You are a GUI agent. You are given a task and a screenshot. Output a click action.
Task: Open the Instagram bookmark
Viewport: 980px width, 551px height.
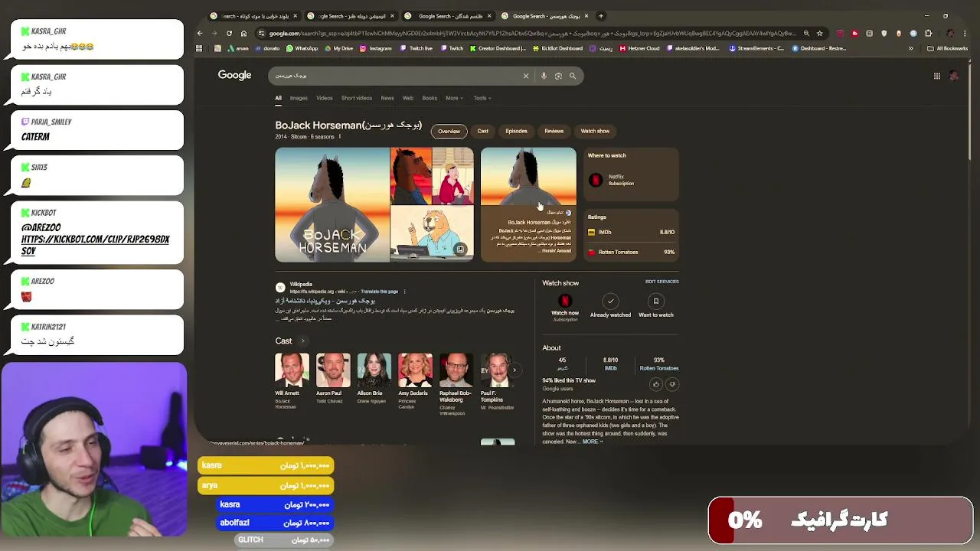point(376,48)
